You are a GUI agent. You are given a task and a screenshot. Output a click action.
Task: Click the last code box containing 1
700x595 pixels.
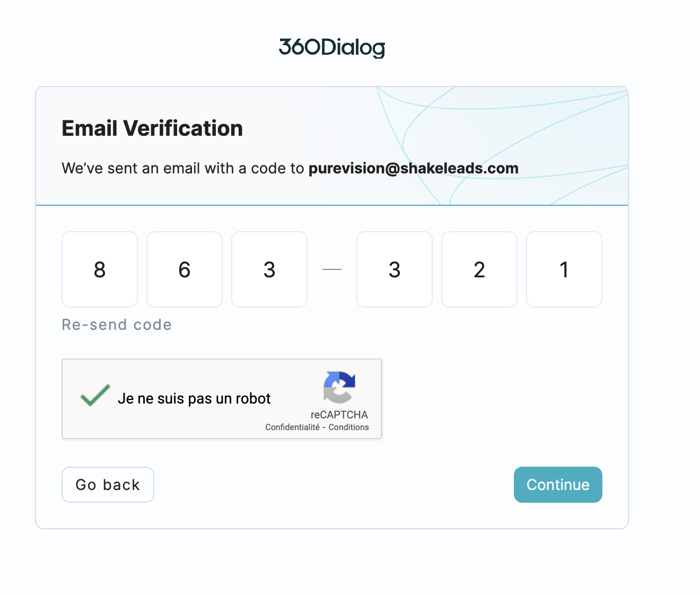pos(564,269)
